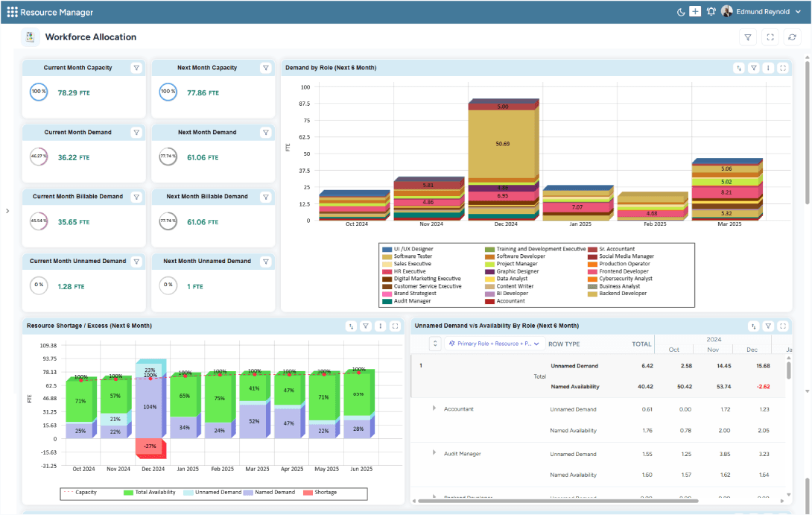This screenshot has height=515, width=812.
Task: Filter the Next Month Billable Demand card
Action: (x=266, y=197)
